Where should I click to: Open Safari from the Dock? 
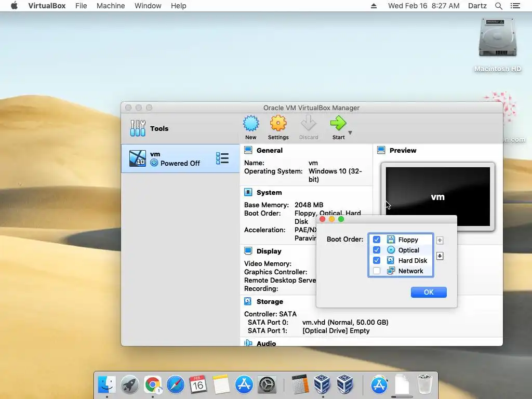[x=176, y=385]
